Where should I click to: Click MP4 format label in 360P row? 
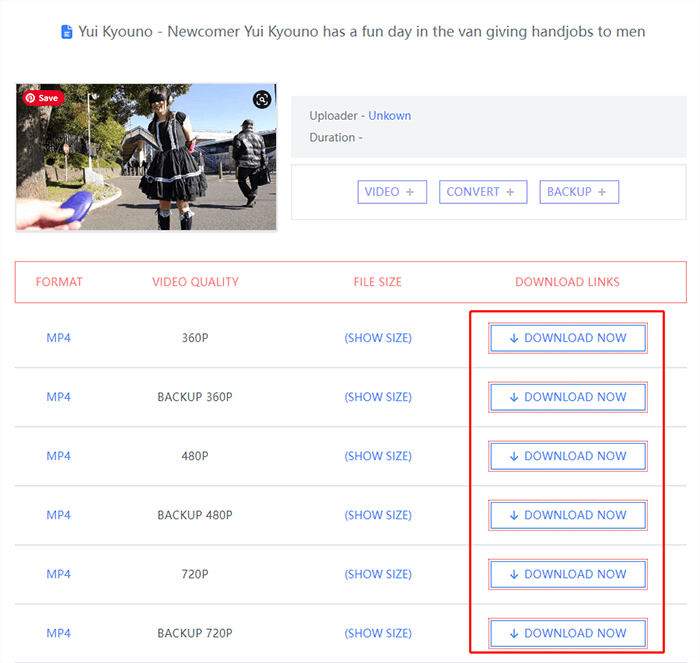tap(58, 338)
